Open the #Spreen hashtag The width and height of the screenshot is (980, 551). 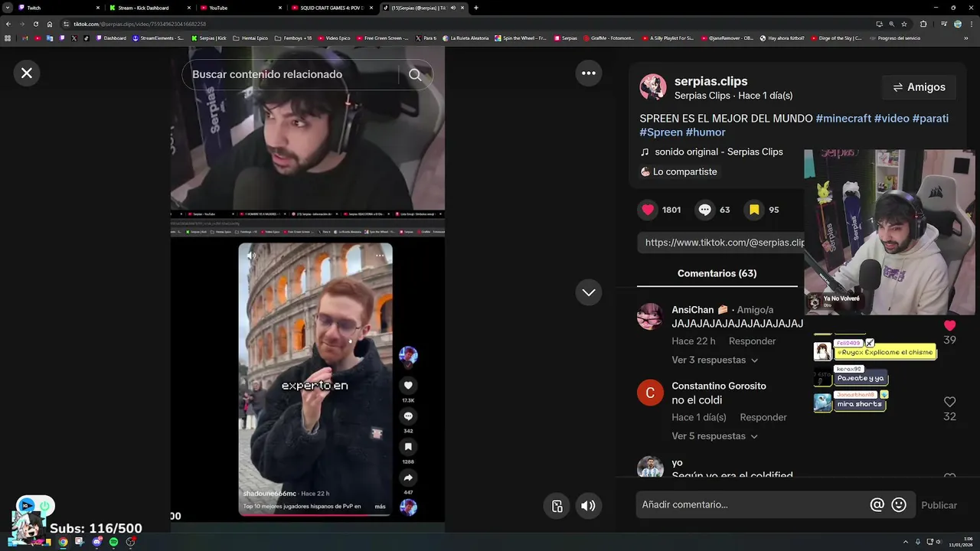(x=661, y=132)
